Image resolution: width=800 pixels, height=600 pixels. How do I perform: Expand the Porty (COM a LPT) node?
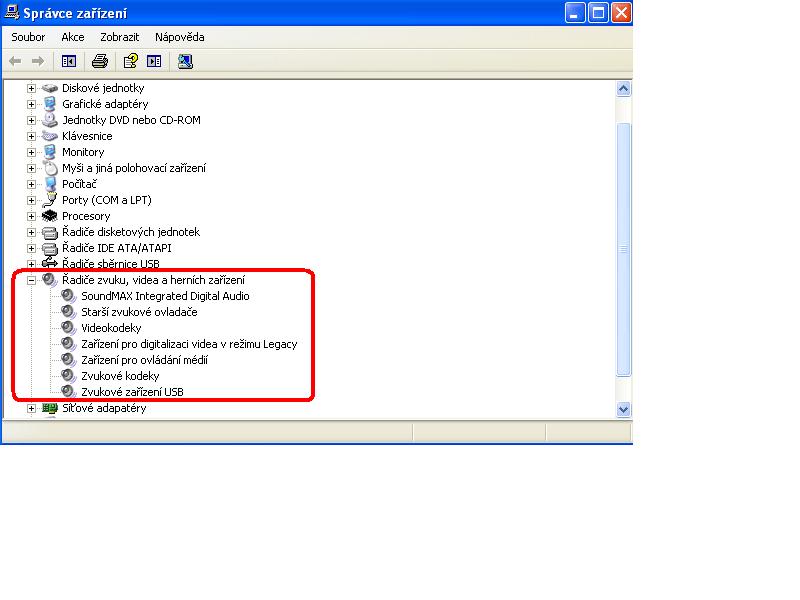[31, 201]
